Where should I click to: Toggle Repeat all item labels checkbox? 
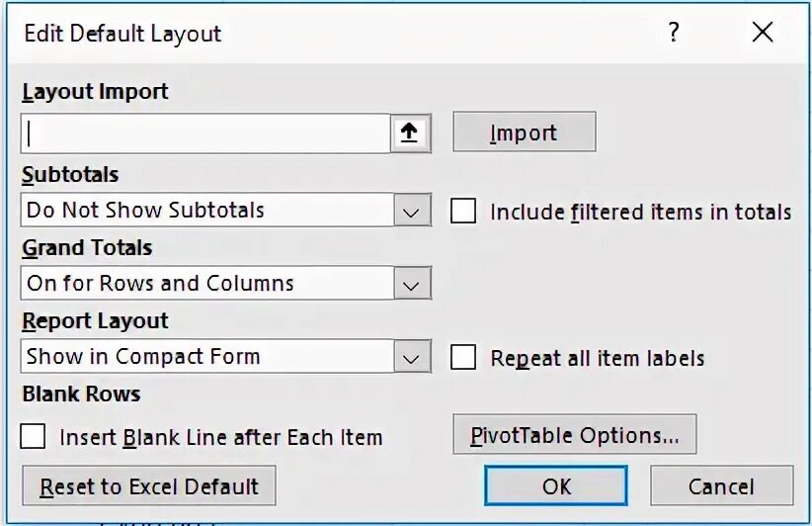(x=463, y=357)
